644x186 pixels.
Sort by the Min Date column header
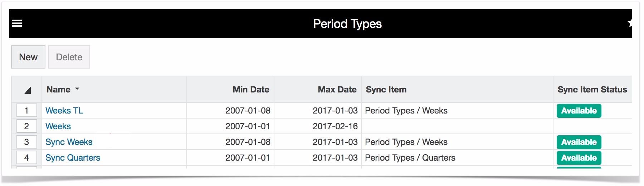[x=251, y=90]
